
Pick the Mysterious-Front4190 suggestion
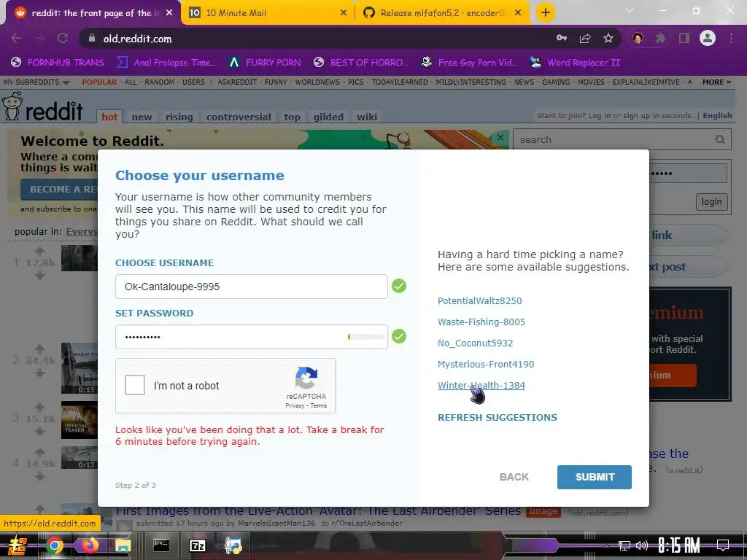tap(486, 364)
